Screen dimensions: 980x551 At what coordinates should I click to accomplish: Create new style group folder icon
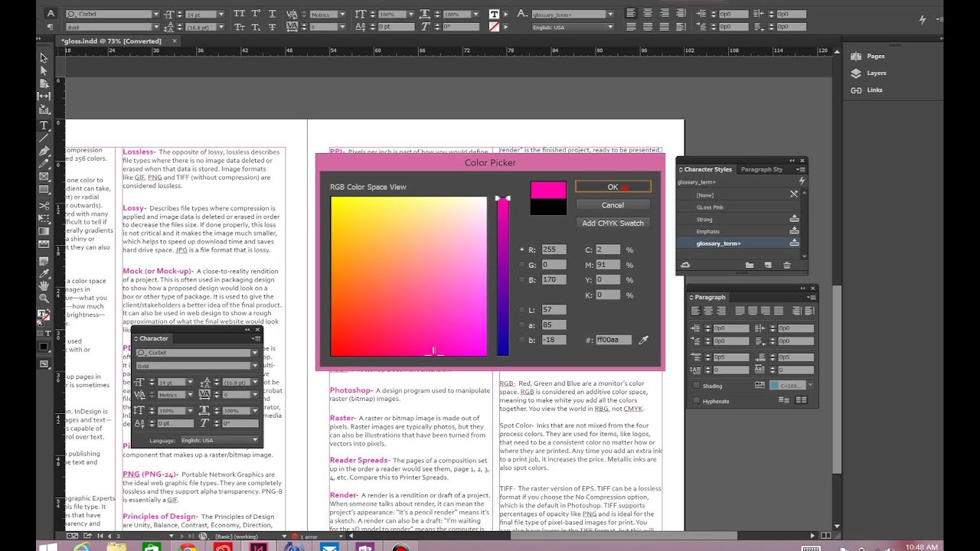click(750, 265)
